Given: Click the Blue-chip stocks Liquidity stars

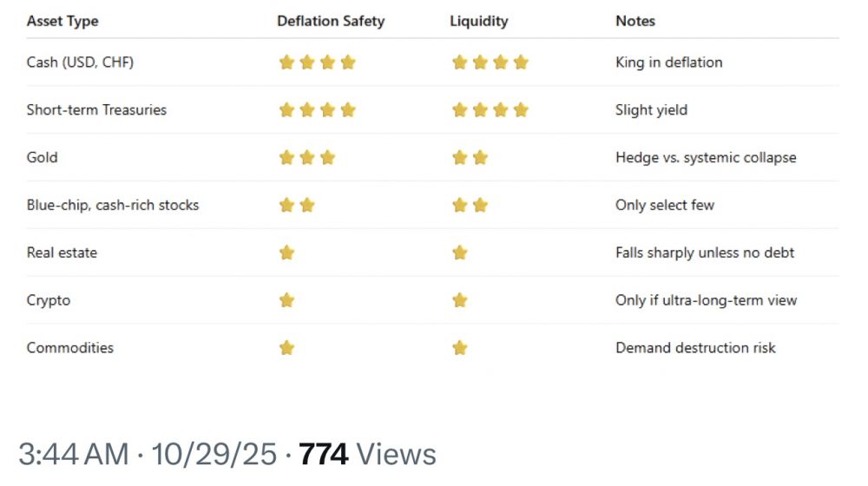Looking at the screenshot, I should (x=470, y=206).
